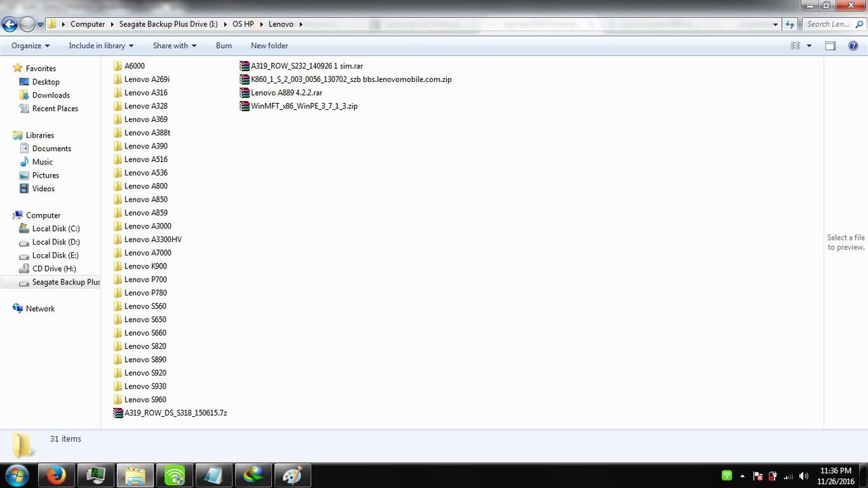Open Include in library dropdown
The image size is (868, 488).
tap(101, 45)
